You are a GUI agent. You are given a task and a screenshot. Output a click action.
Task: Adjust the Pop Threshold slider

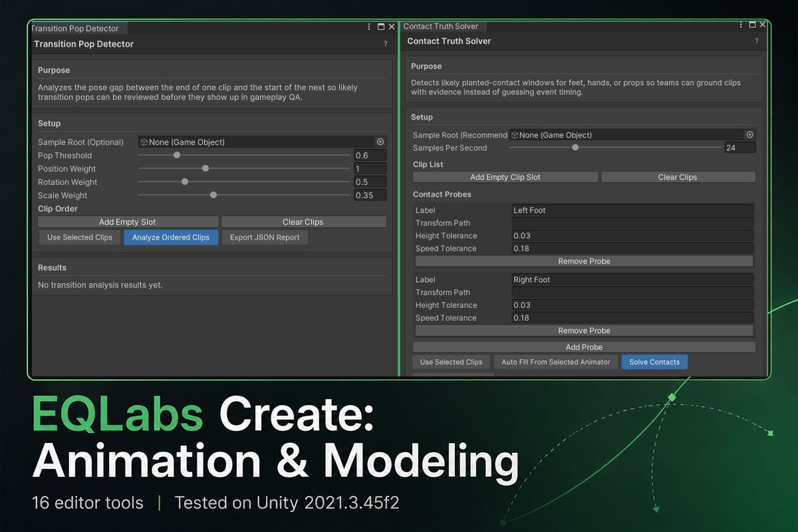[x=244, y=155]
